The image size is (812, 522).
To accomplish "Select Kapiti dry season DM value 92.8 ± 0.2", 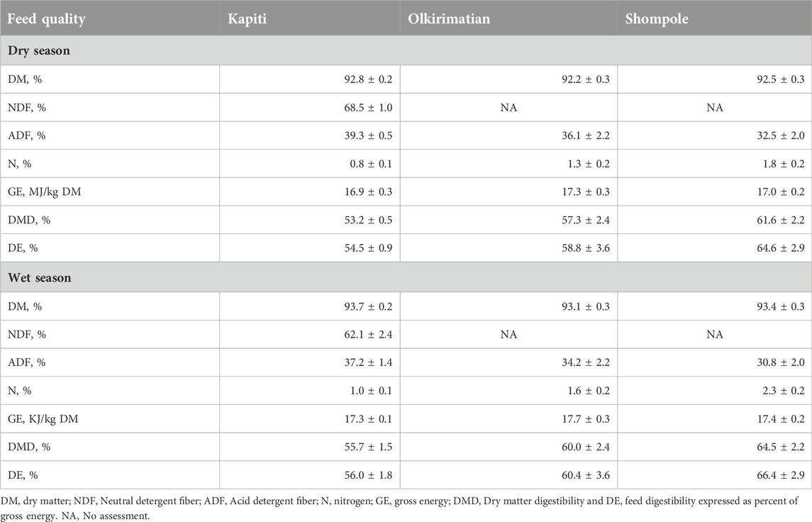I will point(368,79).
